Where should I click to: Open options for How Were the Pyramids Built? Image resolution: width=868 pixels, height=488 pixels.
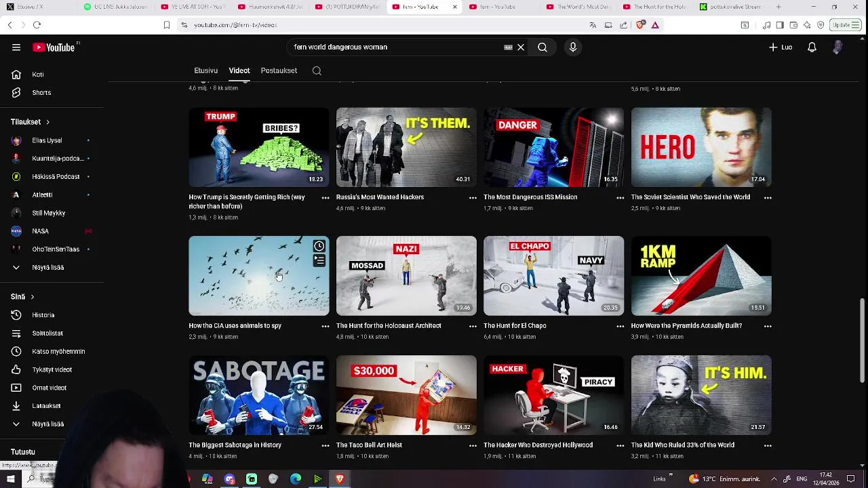coord(768,327)
